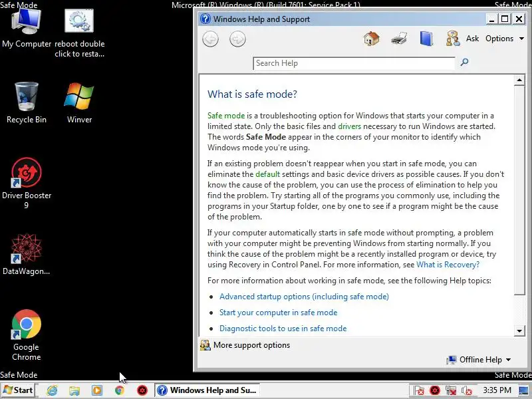Click the 'What is safe mode?' heading

click(x=252, y=94)
